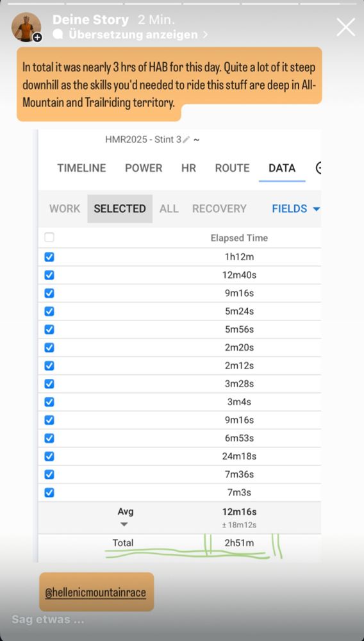This screenshot has width=364, height=641.
Task: Uncheck the 12m40s interval row
Action: [x=49, y=275]
